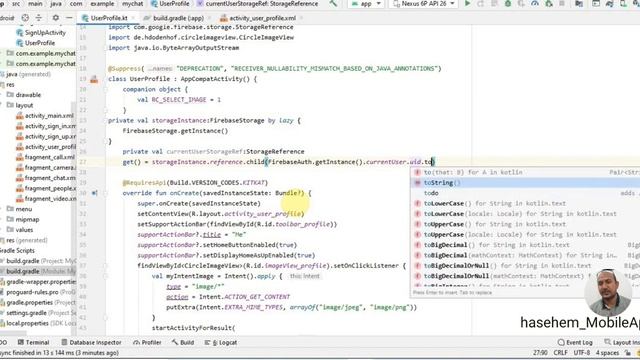Close the activity_user_profile.xml tab
640x360 pixels.
pyautogui.click(x=302, y=18)
